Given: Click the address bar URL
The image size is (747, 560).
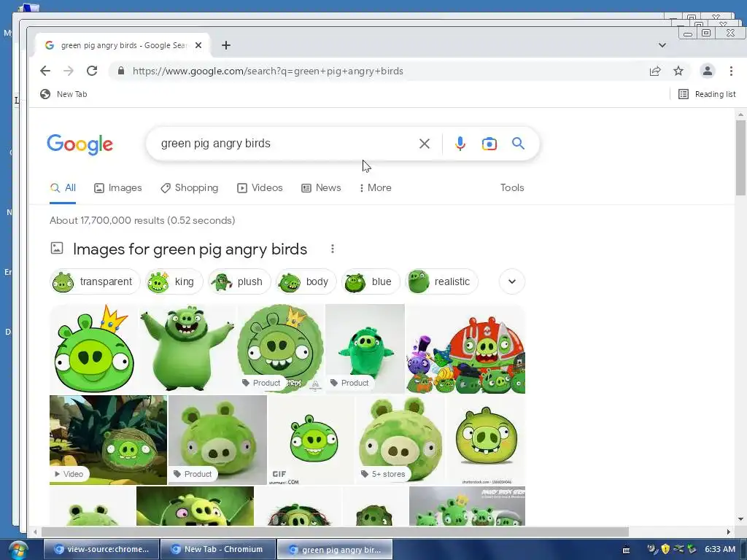Looking at the screenshot, I should pyautogui.click(x=268, y=71).
